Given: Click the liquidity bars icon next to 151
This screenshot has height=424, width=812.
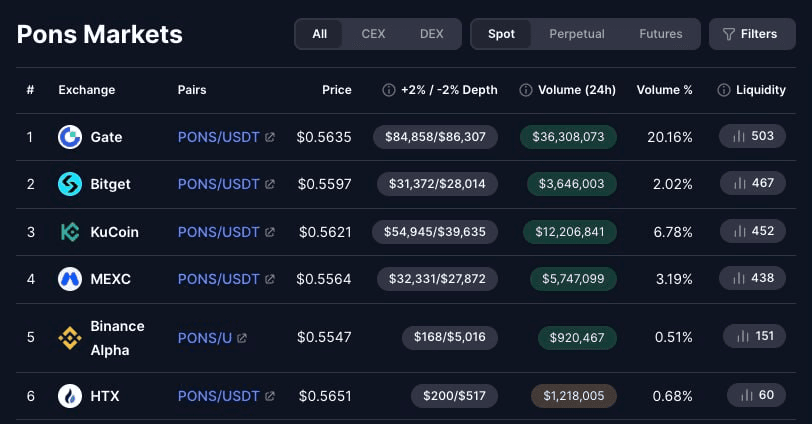Looking at the screenshot, I should click(743, 337).
